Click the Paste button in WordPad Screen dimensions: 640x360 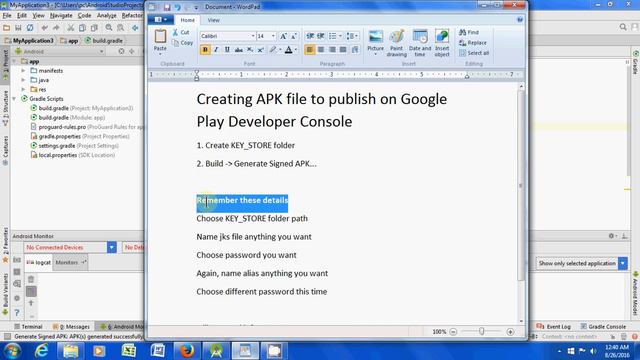(x=160, y=41)
